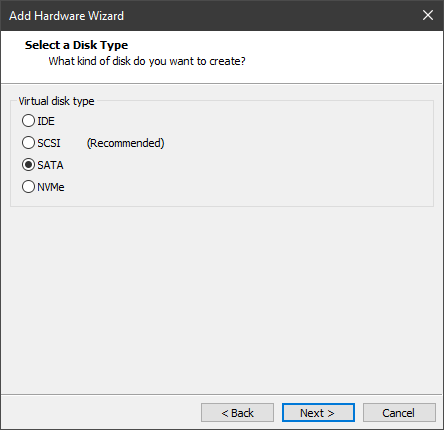
Task: Select the IDE radio button circle
Action: (28, 121)
